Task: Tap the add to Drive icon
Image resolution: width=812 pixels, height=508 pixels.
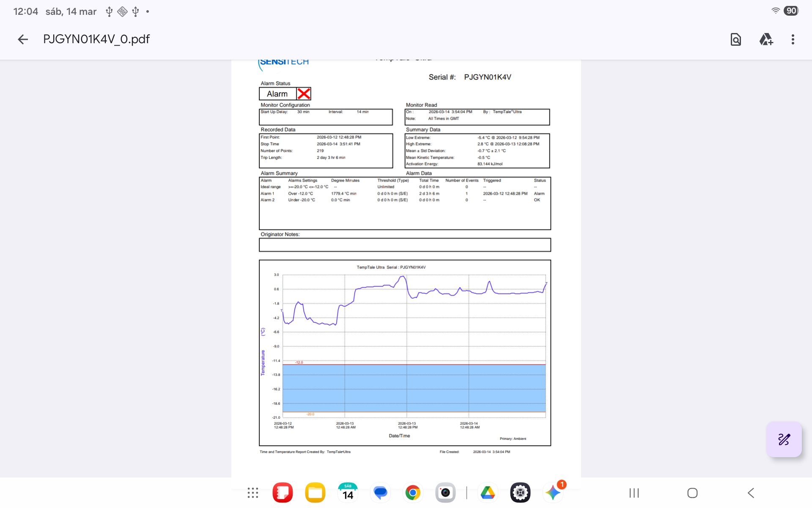Action: click(x=766, y=39)
